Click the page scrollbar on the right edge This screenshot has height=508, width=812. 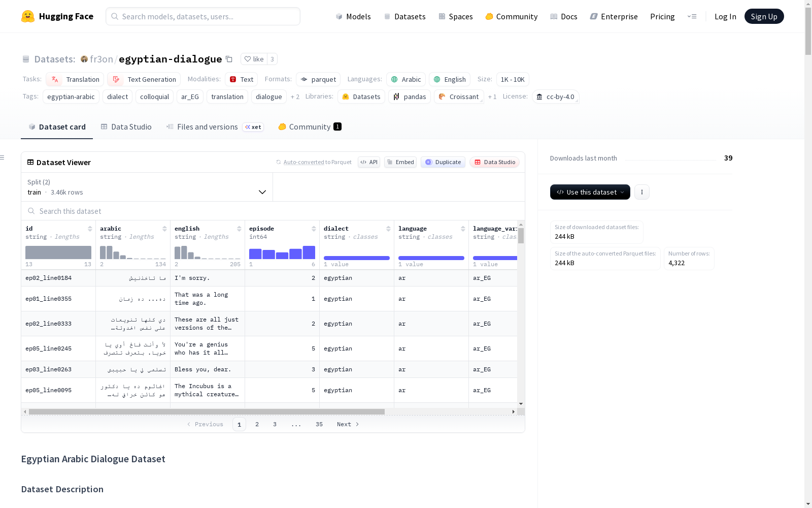(x=808, y=30)
